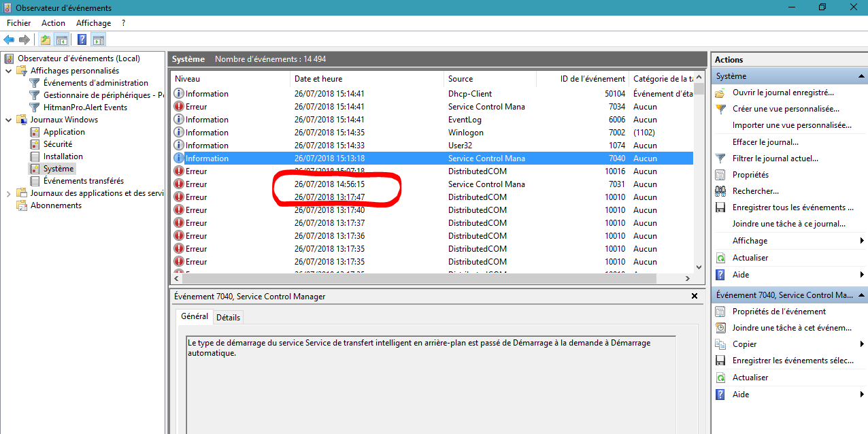Open Événements transférés log
The width and height of the screenshot is (868, 434).
coord(83,181)
